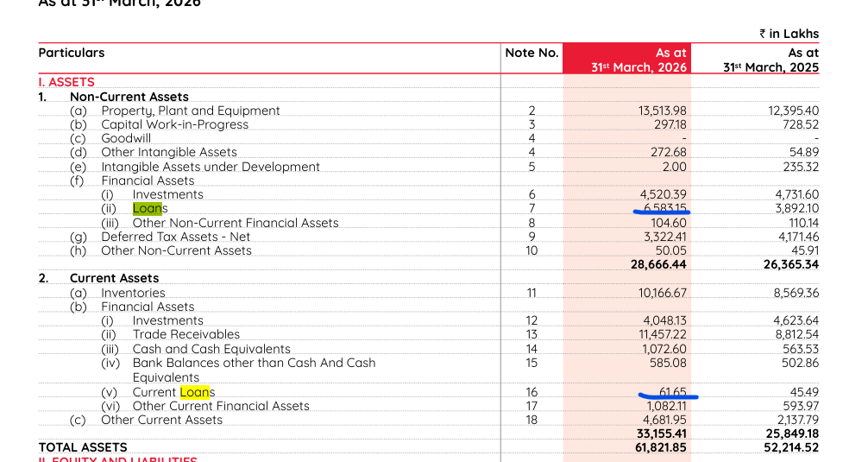
Task: Select the 'TOTAL ASSETS' row label
Action: (x=83, y=447)
